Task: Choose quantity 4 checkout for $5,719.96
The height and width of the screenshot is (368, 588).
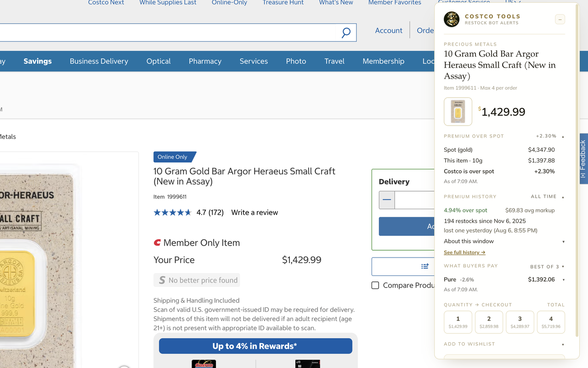Action: click(x=551, y=322)
